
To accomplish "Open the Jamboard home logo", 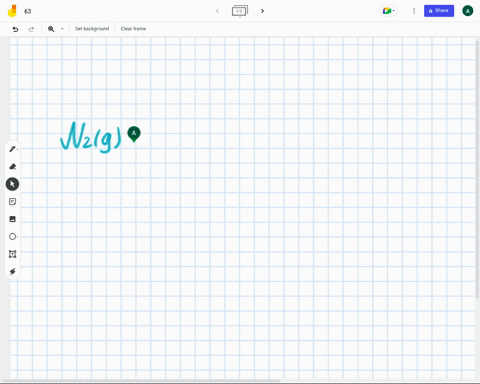I will tap(12, 11).
